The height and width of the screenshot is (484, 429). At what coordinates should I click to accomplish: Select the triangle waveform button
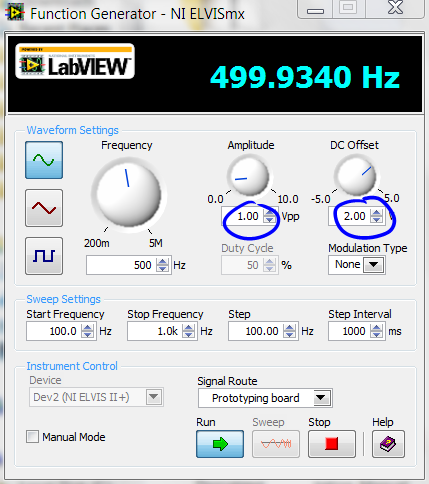(44, 208)
